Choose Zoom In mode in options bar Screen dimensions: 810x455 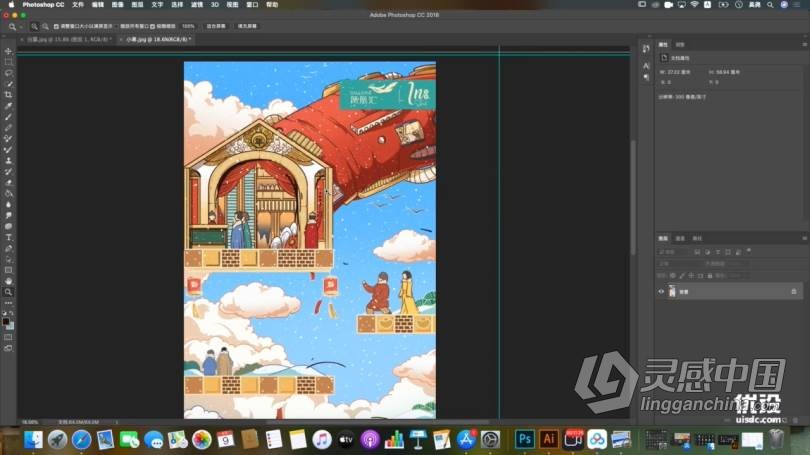click(x=34, y=26)
